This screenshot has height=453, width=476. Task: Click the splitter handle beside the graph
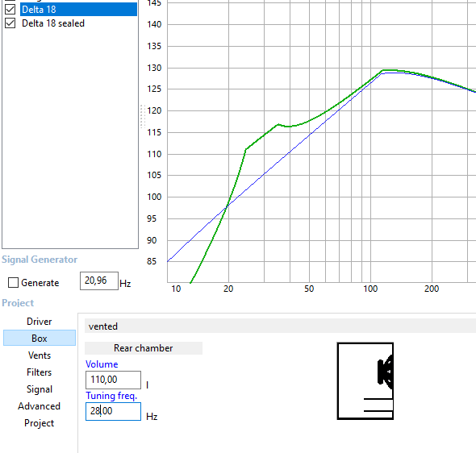coord(143,116)
